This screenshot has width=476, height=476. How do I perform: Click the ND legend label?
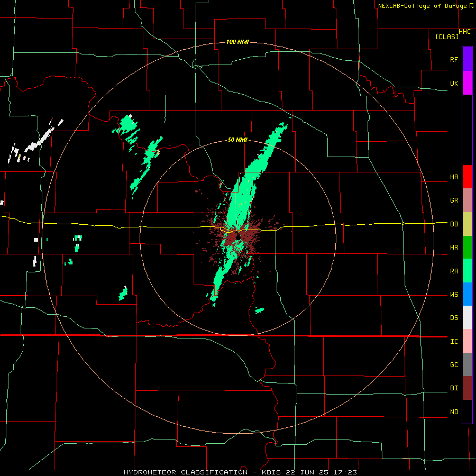[454, 411]
